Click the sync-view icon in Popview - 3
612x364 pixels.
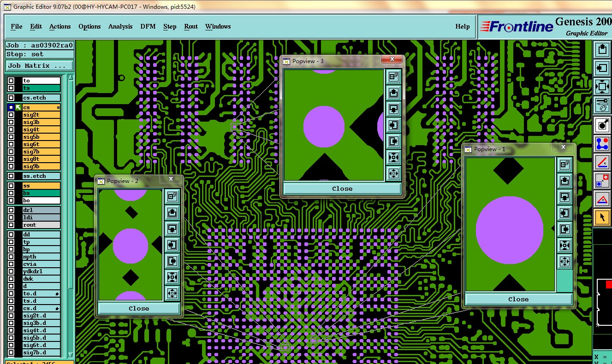pyautogui.click(x=393, y=76)
